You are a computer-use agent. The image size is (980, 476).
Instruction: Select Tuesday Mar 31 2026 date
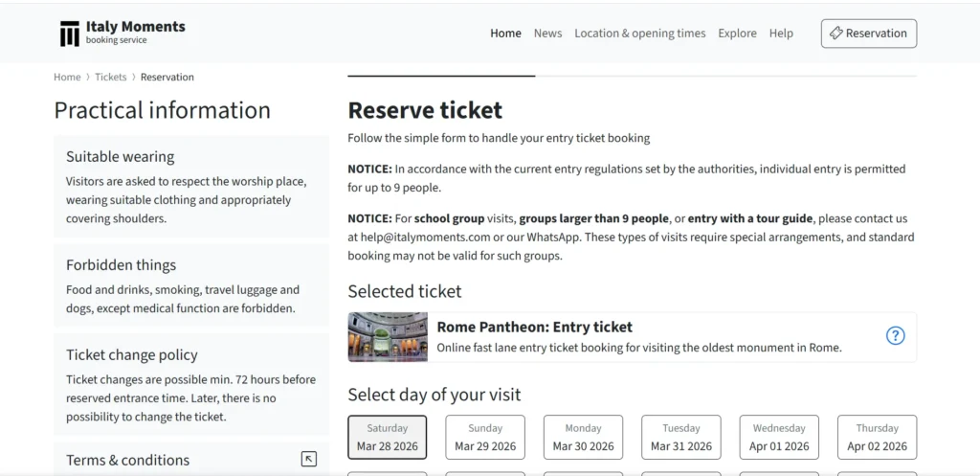pyautogui.click(x=681, y=438)
